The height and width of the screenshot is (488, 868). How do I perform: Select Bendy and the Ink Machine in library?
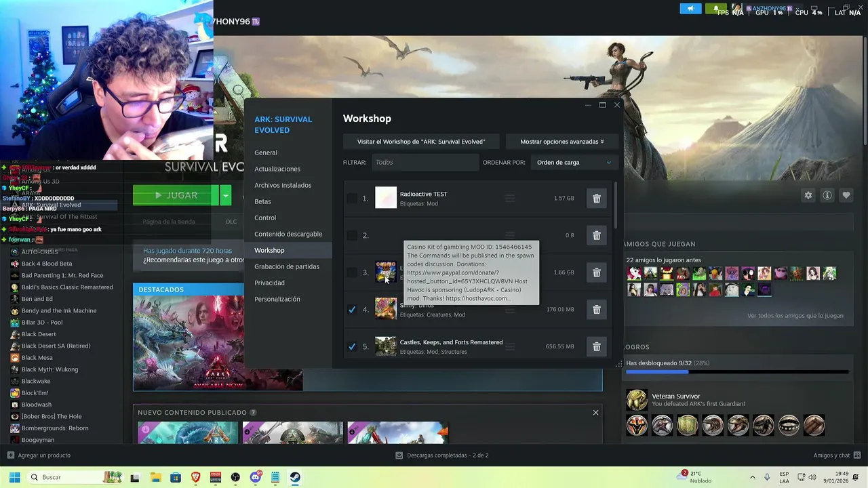(59, 310)
